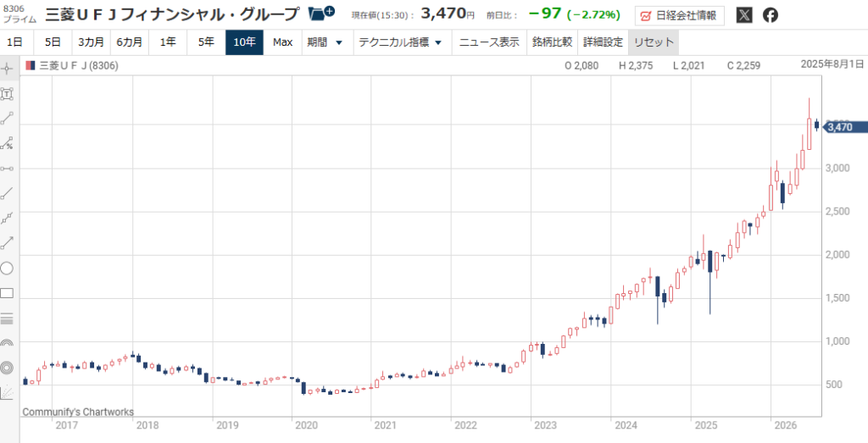
Task: Select the line segment drawing tool
Action: (x=7, y=118)
